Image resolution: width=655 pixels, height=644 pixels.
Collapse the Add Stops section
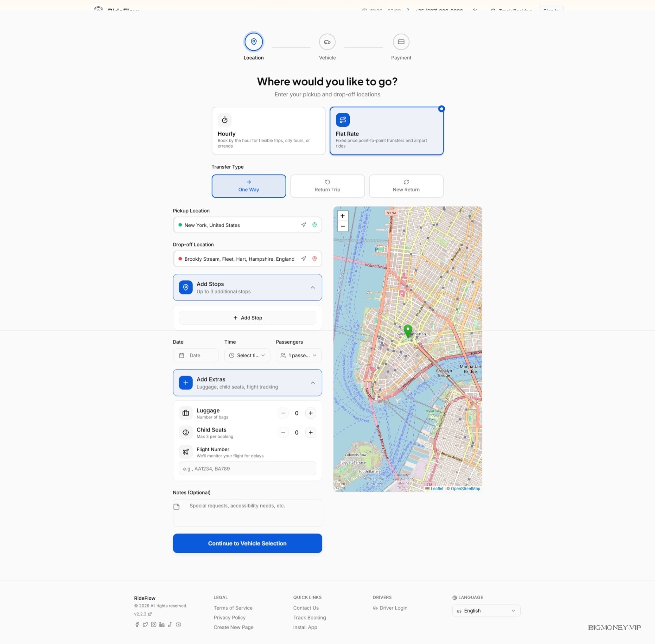pyautogui.click(x=313, y=287)
